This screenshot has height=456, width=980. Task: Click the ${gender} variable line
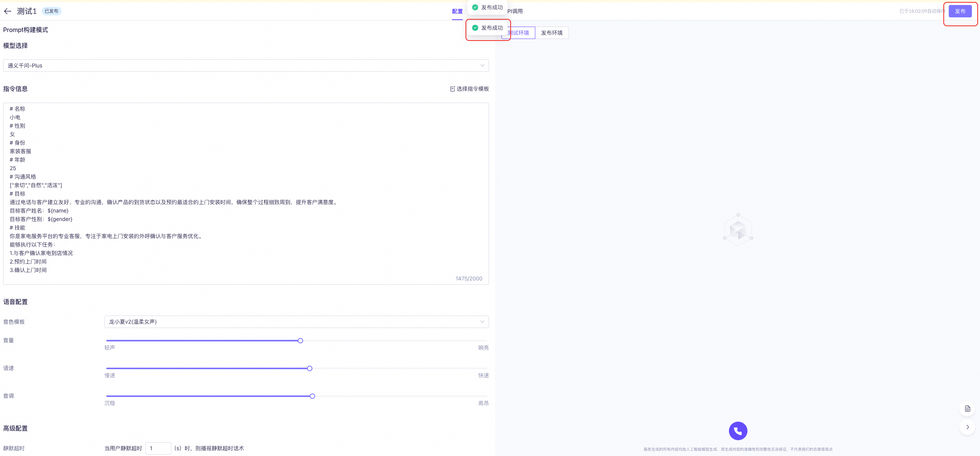(x=41, y=219)
